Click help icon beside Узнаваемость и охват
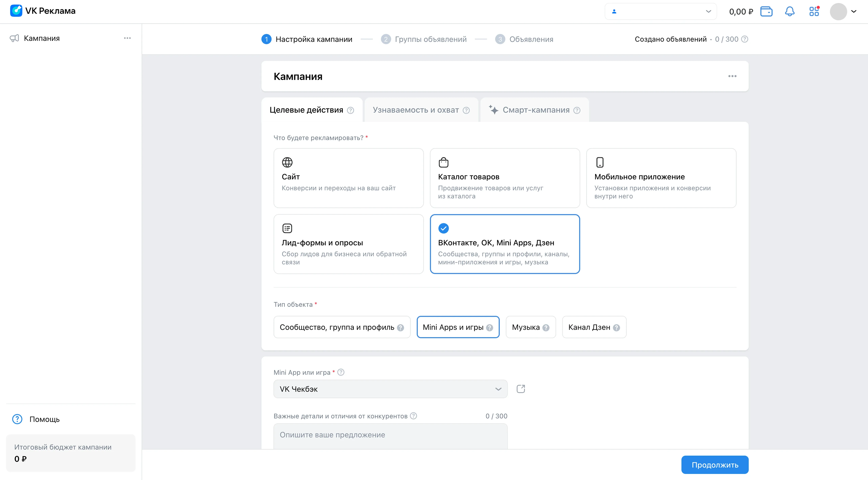 pyautogui.click(x=466, y=110)
